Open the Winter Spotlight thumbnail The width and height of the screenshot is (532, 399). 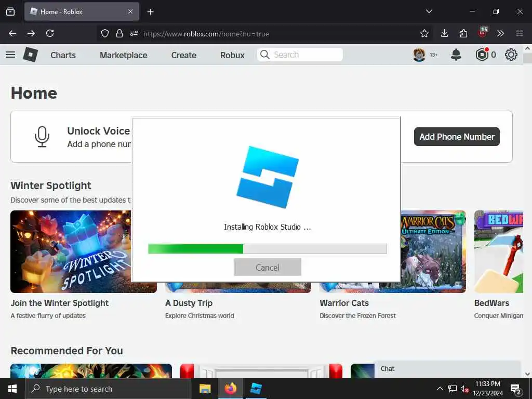(x=71, y=251)
